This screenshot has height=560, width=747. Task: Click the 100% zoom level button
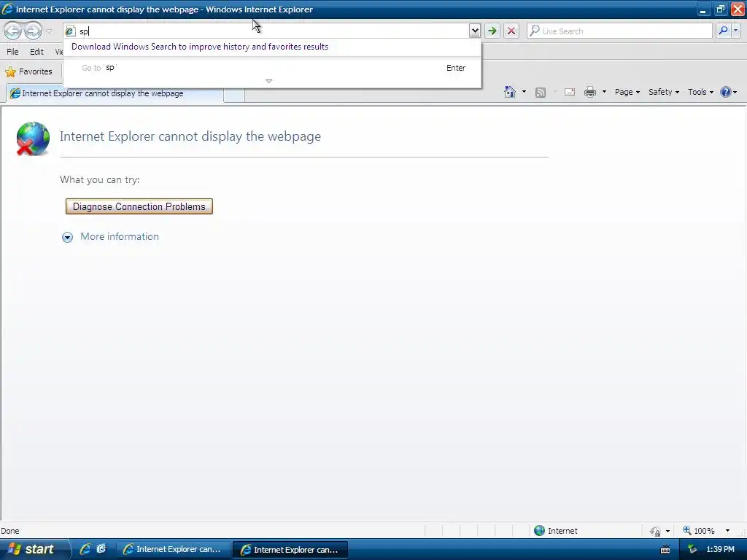pyautogui.click(x=699, y=531)
